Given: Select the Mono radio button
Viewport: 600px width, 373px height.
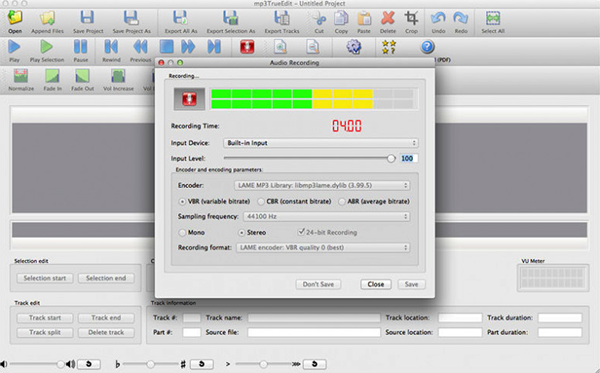Looking at the screenshot, I should (183, 233).
